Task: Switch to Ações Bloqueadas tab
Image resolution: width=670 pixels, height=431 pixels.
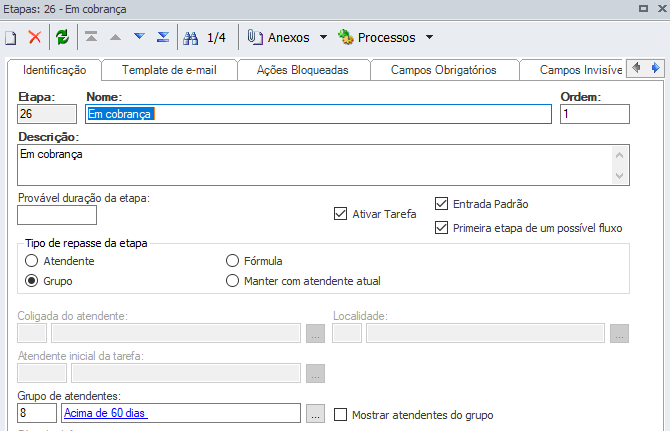Action: (x=303, y=70)
